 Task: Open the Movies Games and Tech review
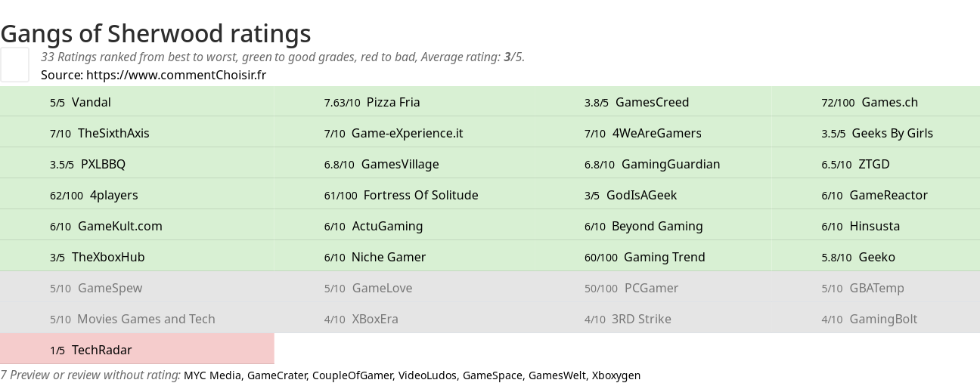coord(137,319)
